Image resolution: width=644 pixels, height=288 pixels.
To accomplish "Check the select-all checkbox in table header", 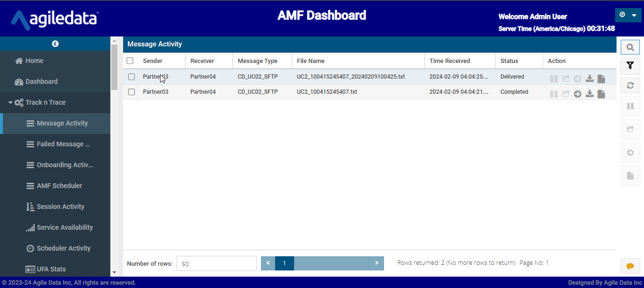I will click(130, 61).
